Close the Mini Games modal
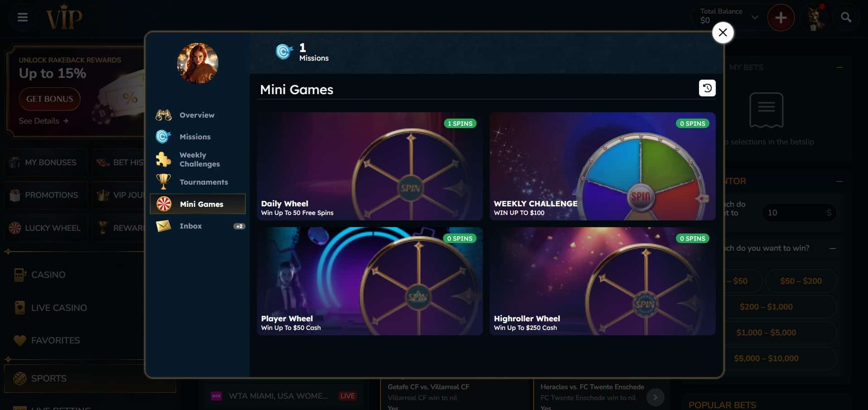This screenshot has height=410, width=868. (x=723, y=33)
